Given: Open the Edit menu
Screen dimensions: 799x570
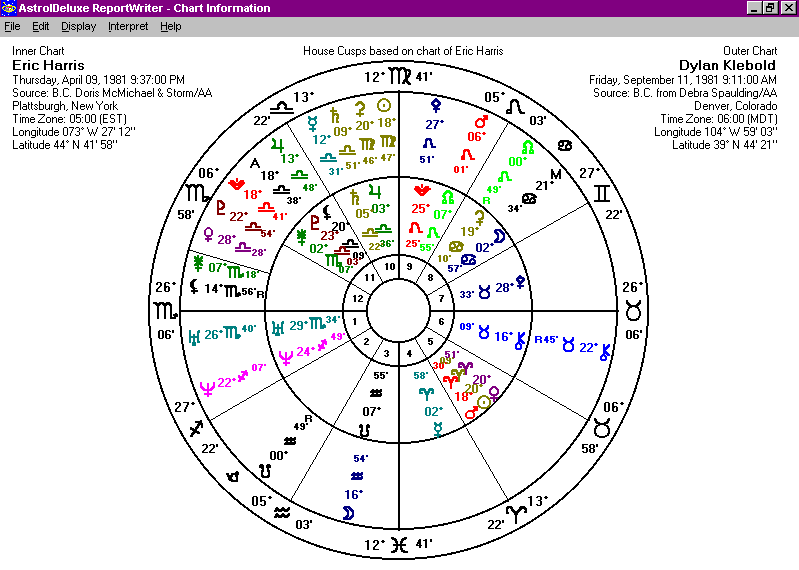Looking at the screenshot, I should pyautogui.click(x=41, y=26).
